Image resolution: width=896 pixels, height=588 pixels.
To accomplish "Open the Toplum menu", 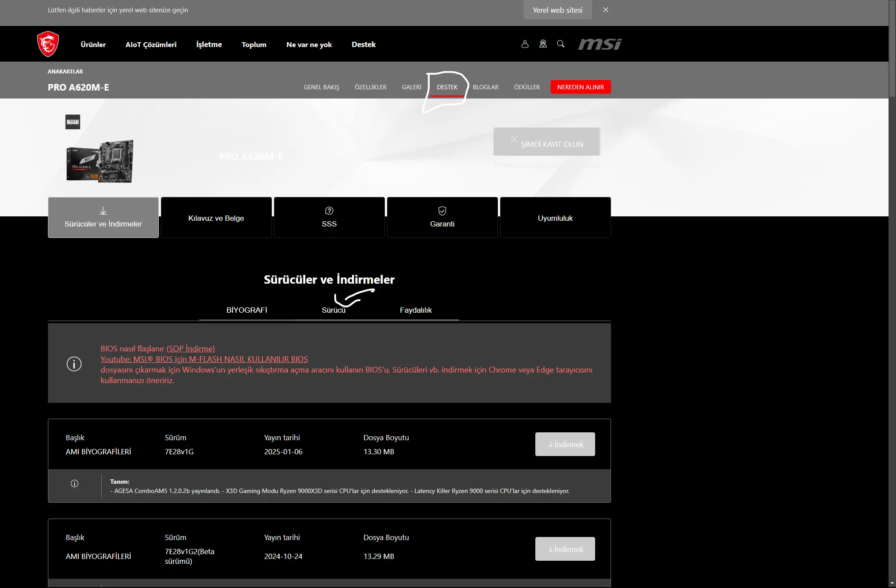I will pyautogui.click(x=254, y=44).
